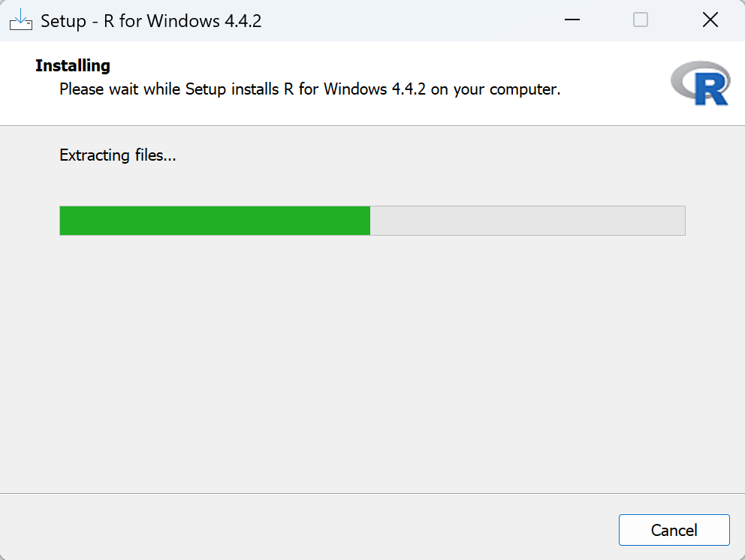Viewport: 745px width, 560px height.
Task: Click the "Extracting files..." status text
Action: 118,156
